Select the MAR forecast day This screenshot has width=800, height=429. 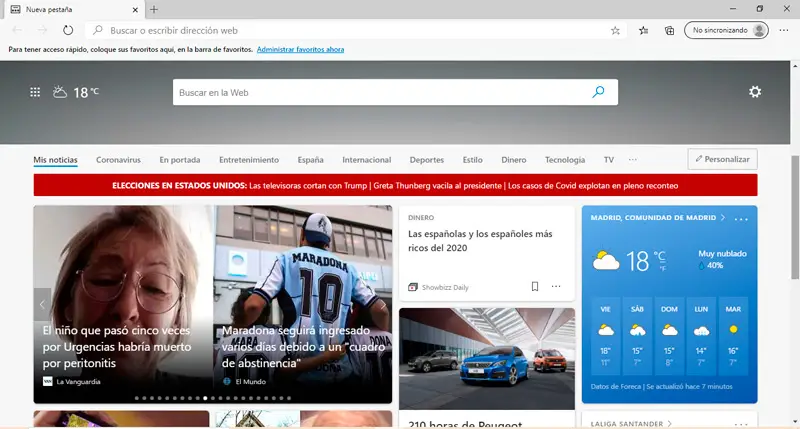click(733, 336)
